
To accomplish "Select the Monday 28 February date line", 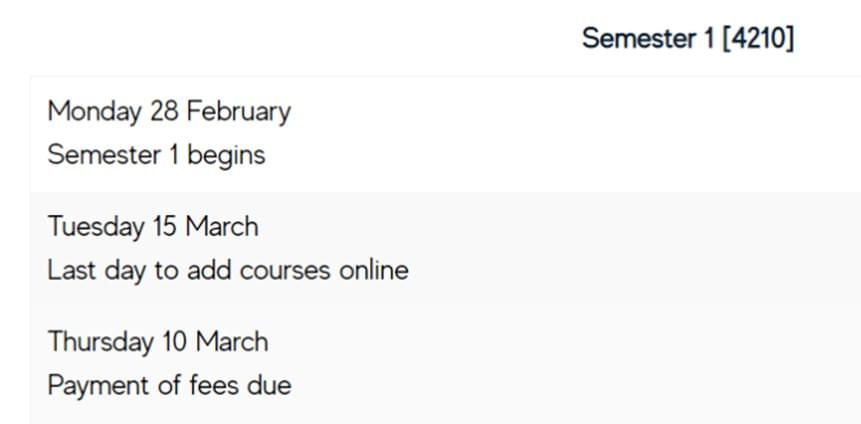I will (x=169, y=112).
